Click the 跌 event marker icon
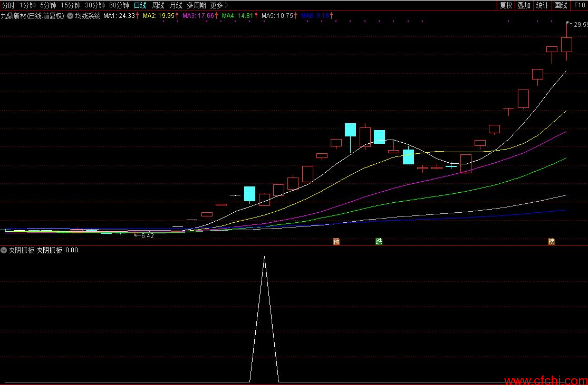This screenshot has height=385, width=588. (x=379, y=242)
